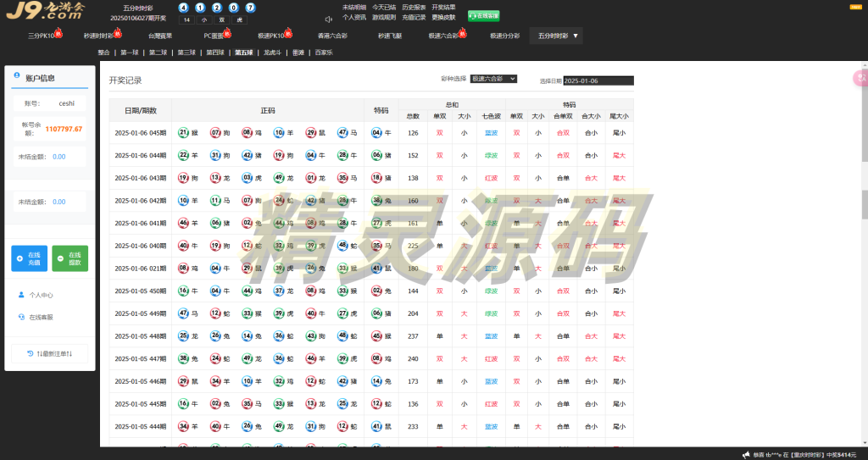Select the 龙虎斗 sub-menu item
Screen dimensions: 868x460
click(272, 53)
